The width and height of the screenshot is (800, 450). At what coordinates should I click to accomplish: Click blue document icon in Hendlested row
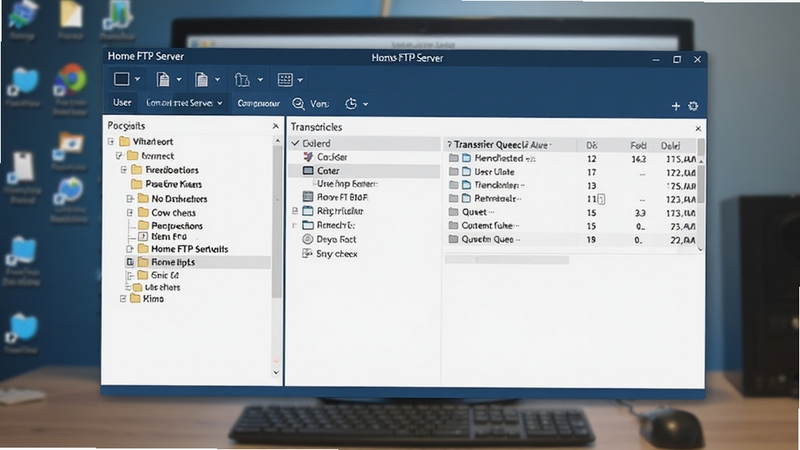click(466, 158)
